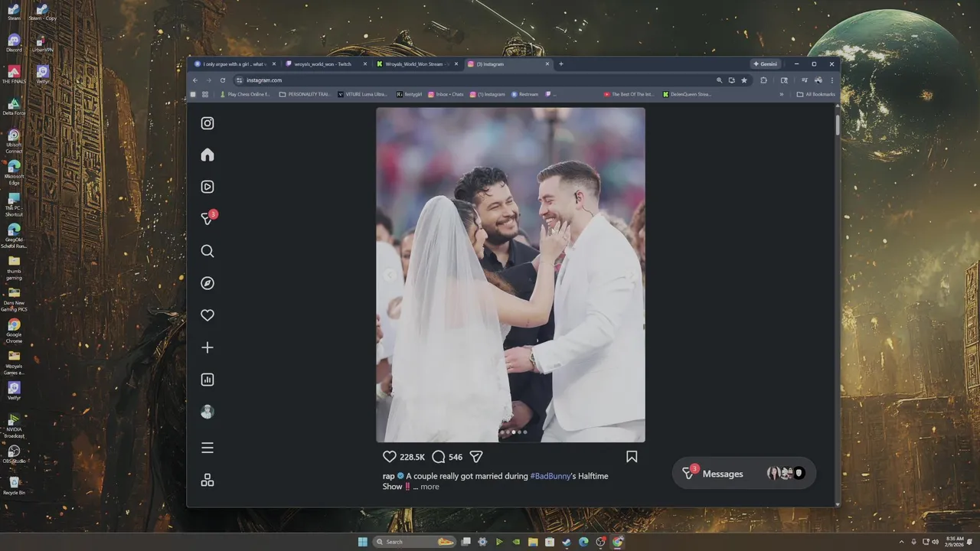Open comments on the rap post
This screenshot has width=980, height=551.
tap(439, 457)
